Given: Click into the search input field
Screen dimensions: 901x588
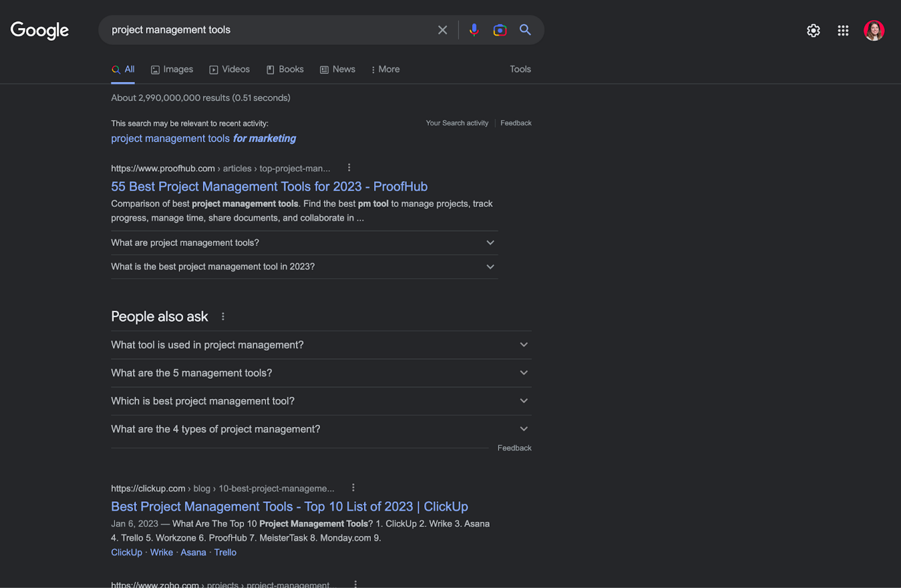Looking at the screenshot, I should (270, 30).
